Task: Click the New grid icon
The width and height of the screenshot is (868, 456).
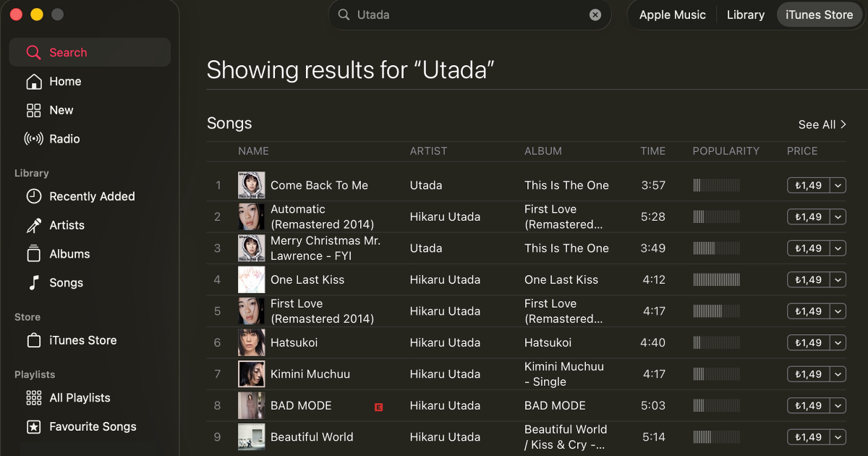Action: click(33, 111)
